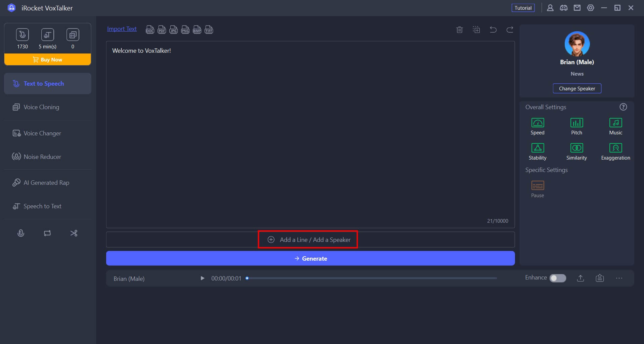Open the more options ellipsis
This screenshot has height=344, width=644.
619,278
